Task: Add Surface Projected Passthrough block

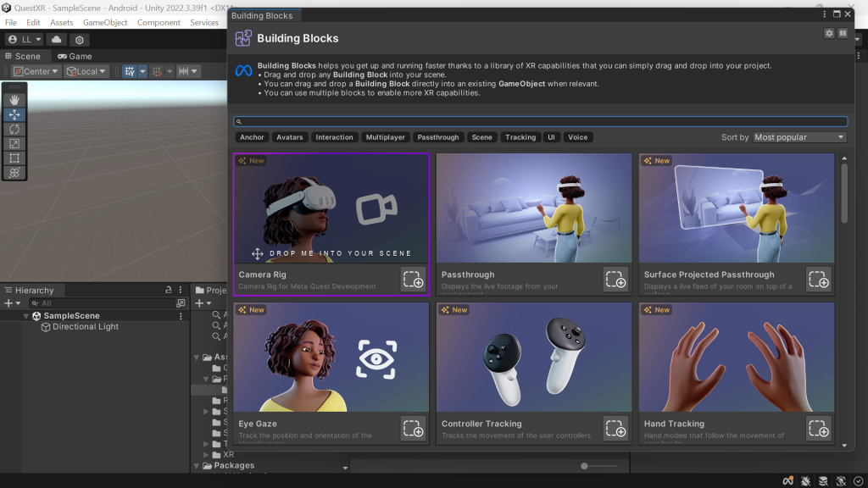Action: point(818,280)
